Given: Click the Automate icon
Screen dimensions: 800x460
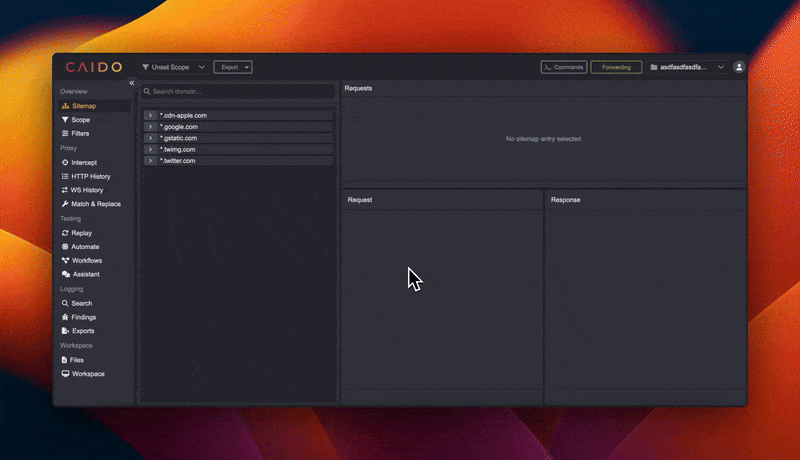Looking at the screenshot, I should [x=65, y=247].
